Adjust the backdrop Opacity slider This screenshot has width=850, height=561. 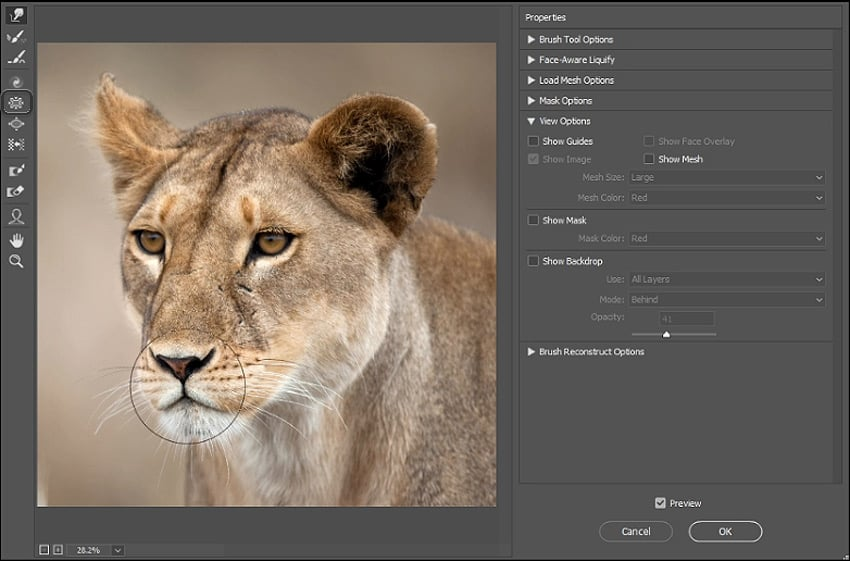[666, 334]
